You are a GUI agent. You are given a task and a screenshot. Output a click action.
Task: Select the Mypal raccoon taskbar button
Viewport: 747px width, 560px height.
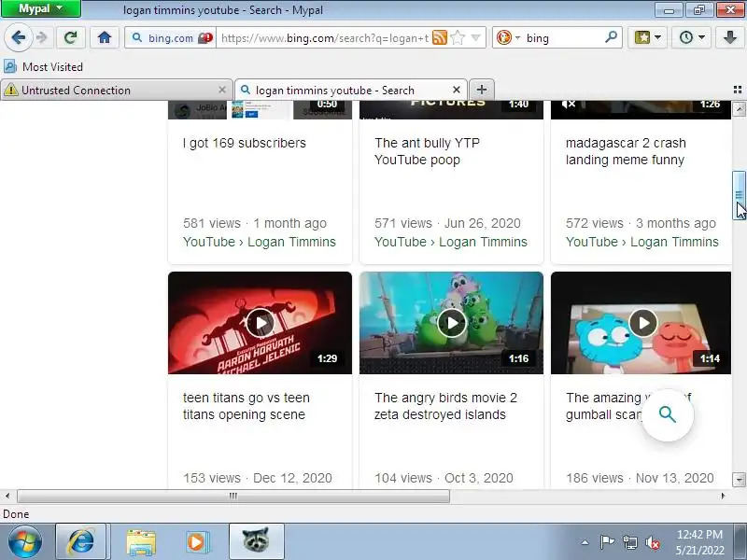click(x=256, y=541)
